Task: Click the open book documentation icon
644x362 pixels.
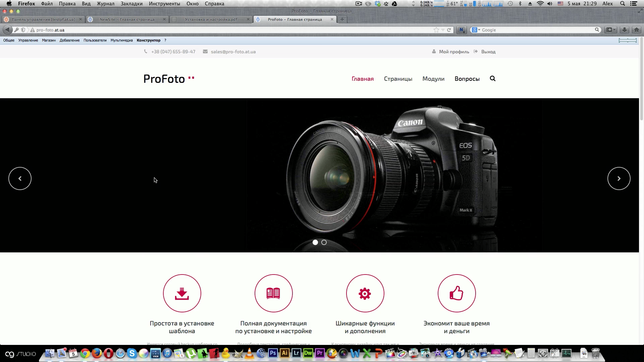Action: pyautogui.click(x=273, y=293)
